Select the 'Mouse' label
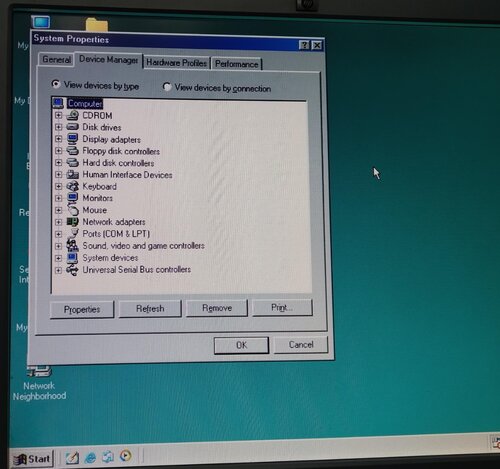 tap(94, 210)
